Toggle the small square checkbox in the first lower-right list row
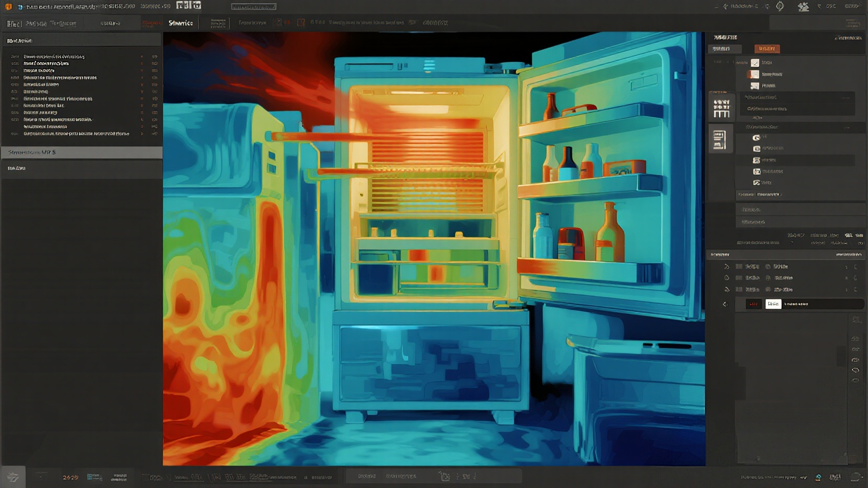The height and width of the screenshot is (488, 868). point(739,266)
